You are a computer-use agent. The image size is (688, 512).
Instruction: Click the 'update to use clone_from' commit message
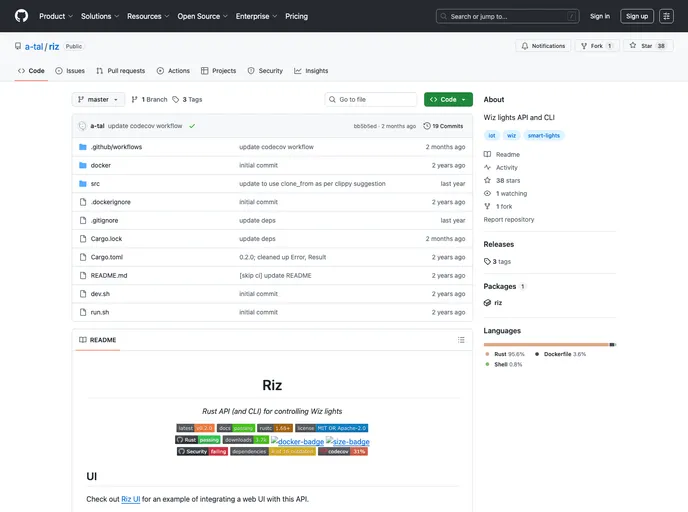pos(312,184)
